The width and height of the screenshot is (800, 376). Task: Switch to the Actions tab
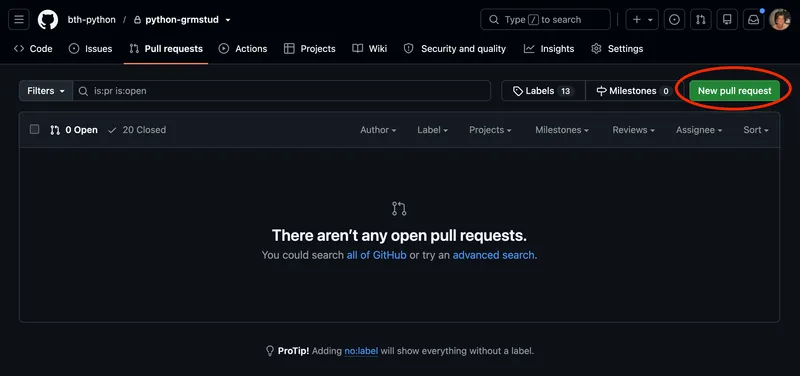tap(243, 49)
